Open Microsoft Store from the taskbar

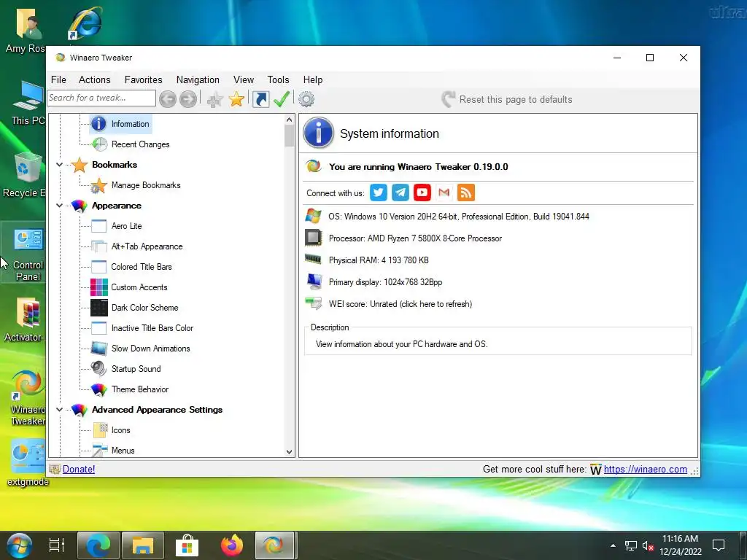[187, 545]
